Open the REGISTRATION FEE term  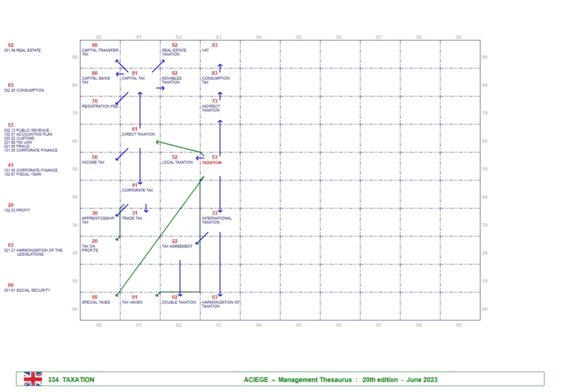100,106
